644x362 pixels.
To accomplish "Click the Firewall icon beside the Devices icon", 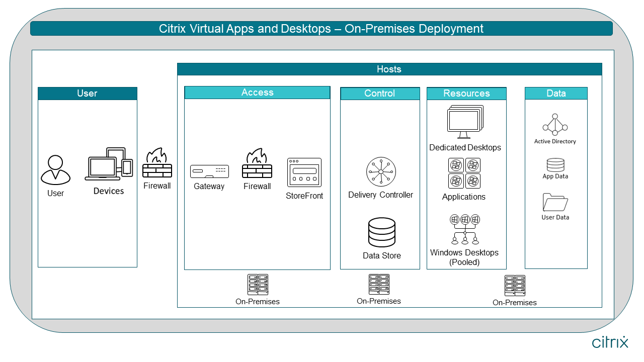I will coord(157,163).
